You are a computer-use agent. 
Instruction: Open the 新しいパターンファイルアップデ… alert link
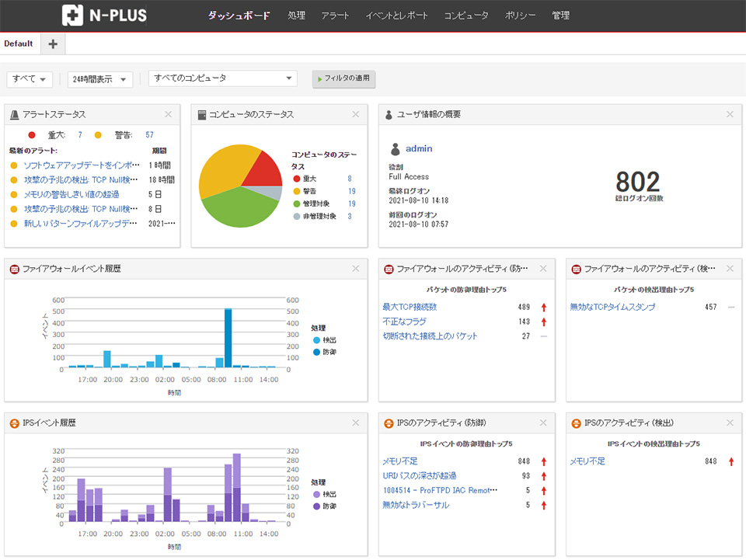pos(80,224)
